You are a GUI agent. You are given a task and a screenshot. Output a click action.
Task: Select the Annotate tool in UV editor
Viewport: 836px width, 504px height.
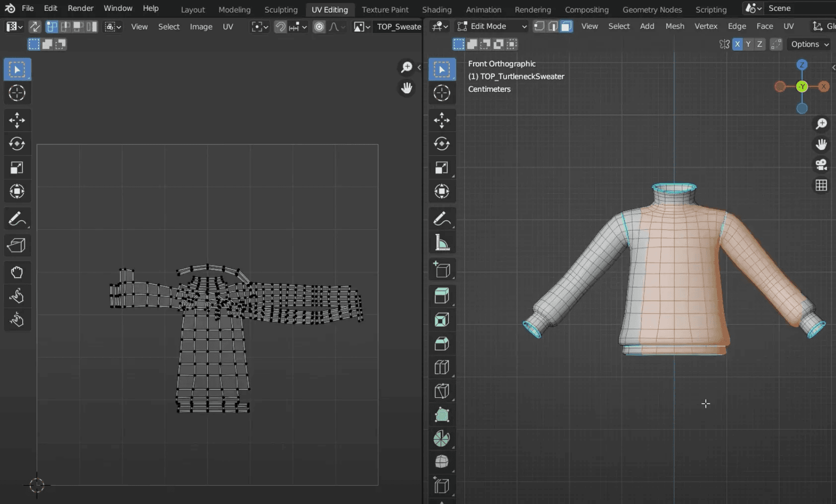(x=17, y=219)
